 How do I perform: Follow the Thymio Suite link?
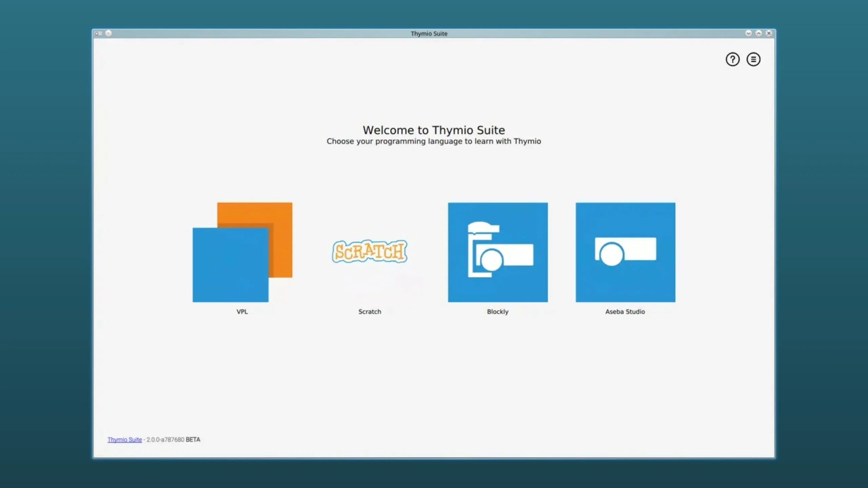point(125,440)
